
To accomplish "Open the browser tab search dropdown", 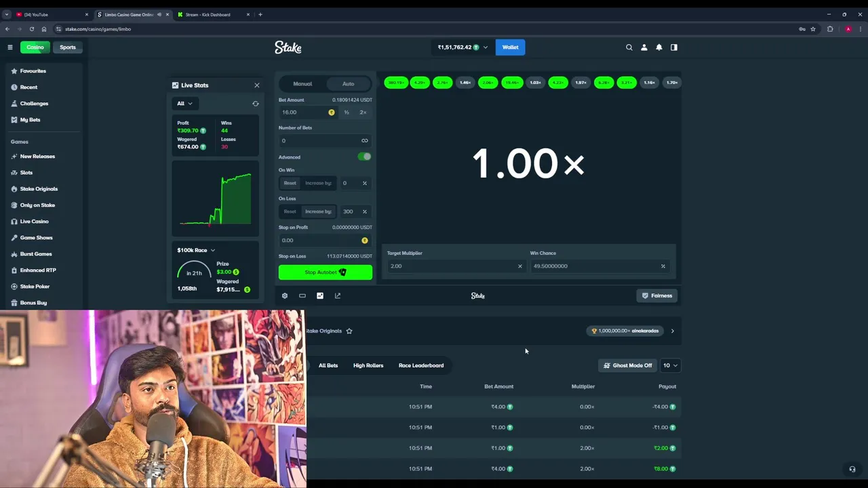I will [7, 14].
